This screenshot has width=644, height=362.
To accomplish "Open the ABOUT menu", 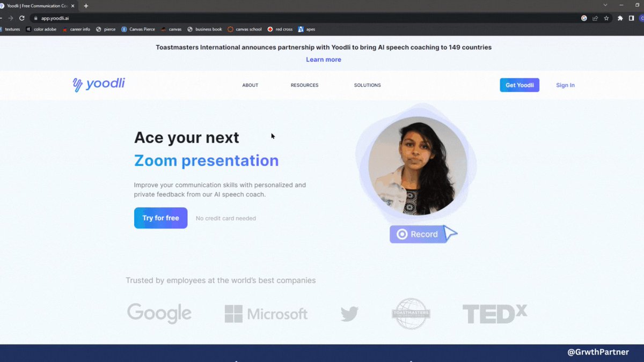I will click(250, 85).
